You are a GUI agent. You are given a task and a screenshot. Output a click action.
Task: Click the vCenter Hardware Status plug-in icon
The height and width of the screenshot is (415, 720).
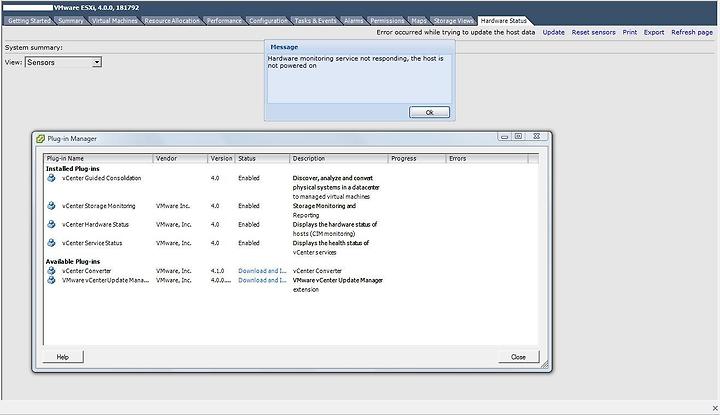(x=51, y=224)
